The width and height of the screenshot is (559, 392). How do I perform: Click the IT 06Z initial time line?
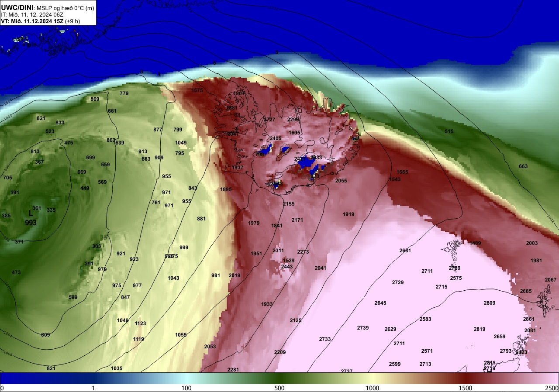(x=32, y=14)
